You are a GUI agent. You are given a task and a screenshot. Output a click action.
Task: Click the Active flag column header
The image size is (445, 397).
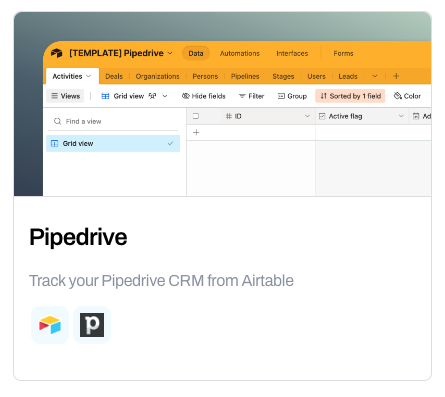[362, 116]
